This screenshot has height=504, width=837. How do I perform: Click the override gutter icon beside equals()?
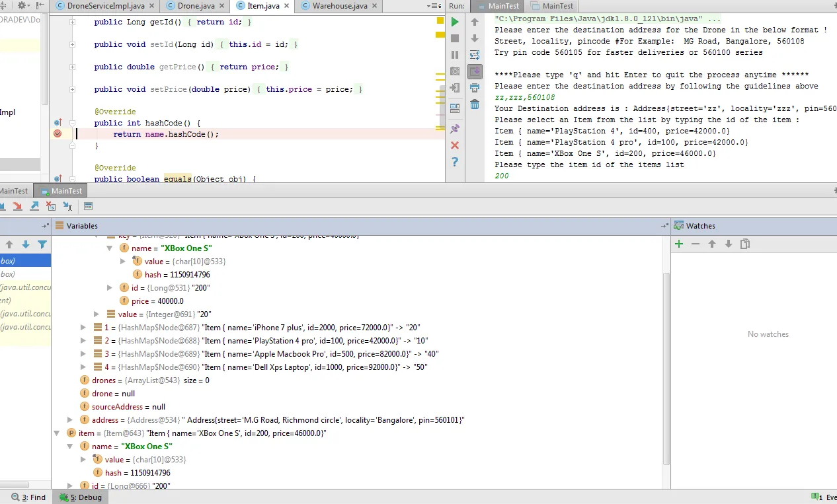[x=58, y=179]
